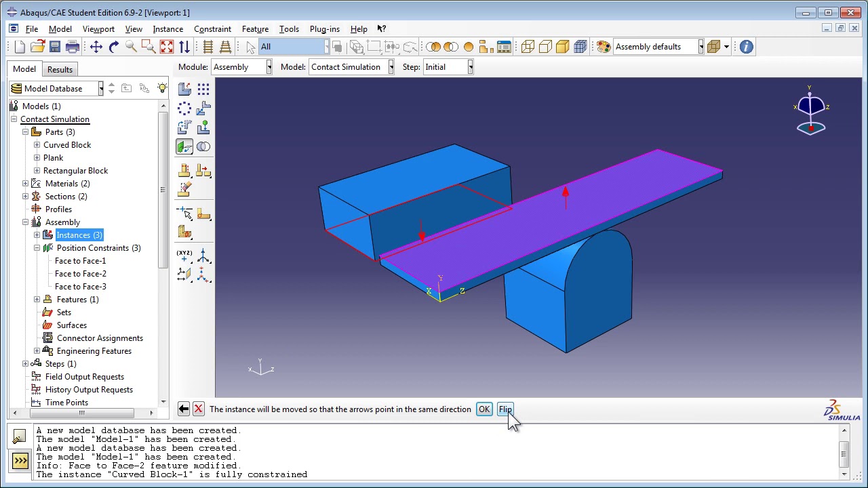Toggle hidden line render style
Viewport: 868px width, 488px height.
(545, 47)
